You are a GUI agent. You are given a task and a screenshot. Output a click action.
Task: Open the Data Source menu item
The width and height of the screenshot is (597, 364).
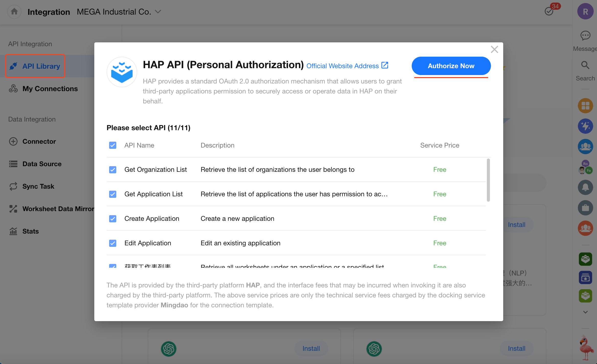click(x=42, y=164)
